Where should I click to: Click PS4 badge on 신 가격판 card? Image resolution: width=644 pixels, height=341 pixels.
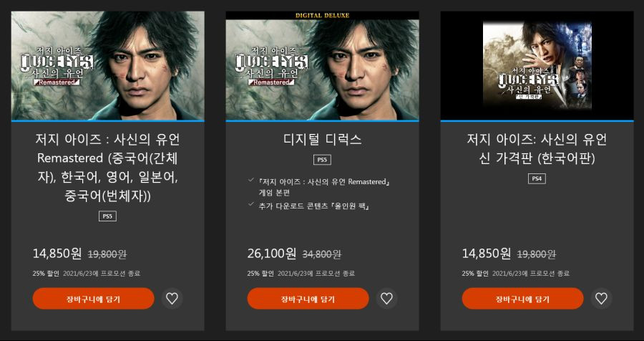pyautogui.click(x=537, y=178)
